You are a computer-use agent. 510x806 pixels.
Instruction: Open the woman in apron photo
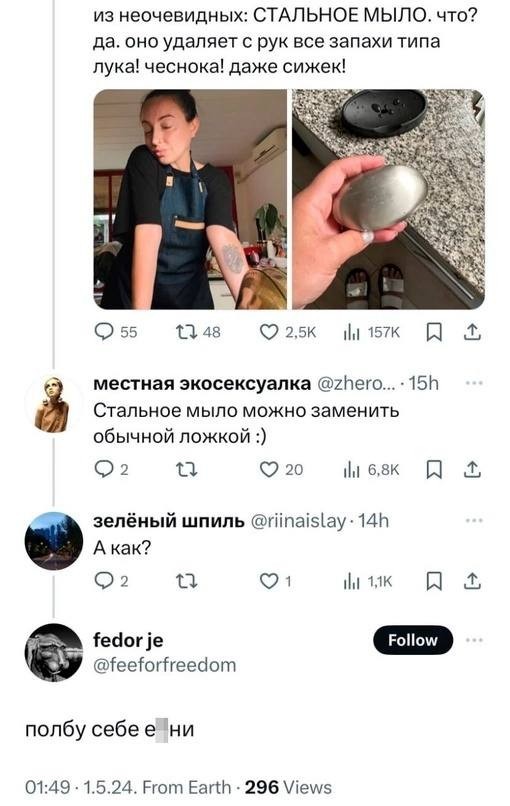[x=190, y=199]
